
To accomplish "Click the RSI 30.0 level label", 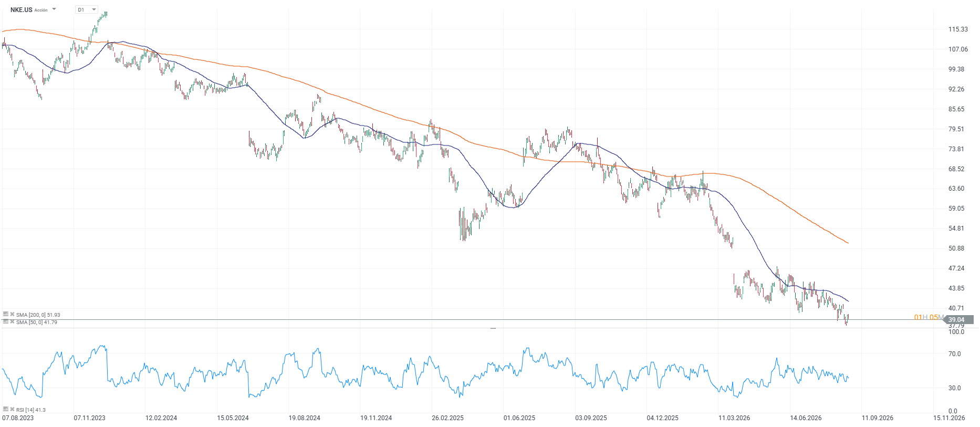I will click(x=955, y=388).
